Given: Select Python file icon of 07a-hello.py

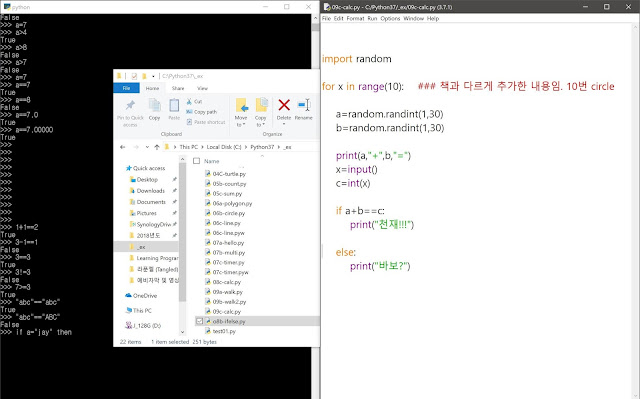Looking at the screenshot, I should 208,242.
